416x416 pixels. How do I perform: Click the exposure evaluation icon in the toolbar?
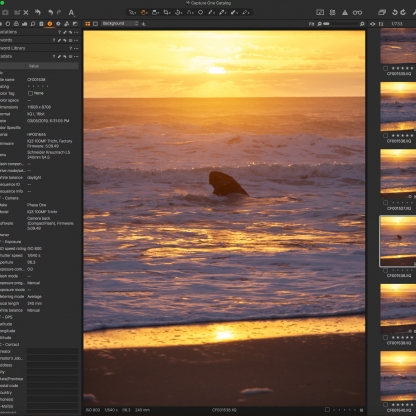pos(320,13)
